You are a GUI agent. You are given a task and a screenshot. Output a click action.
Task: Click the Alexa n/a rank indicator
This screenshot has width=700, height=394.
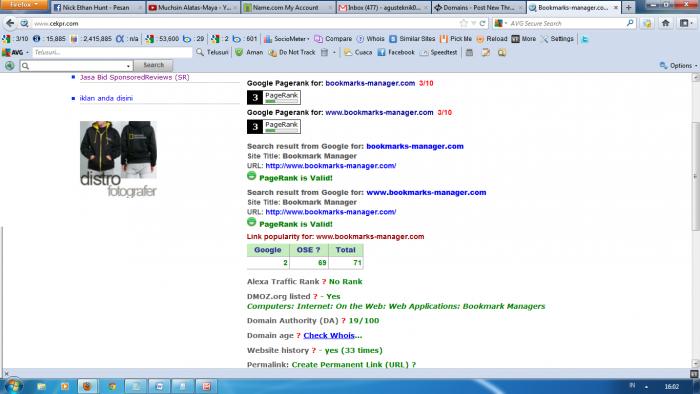tap(127, 39)
